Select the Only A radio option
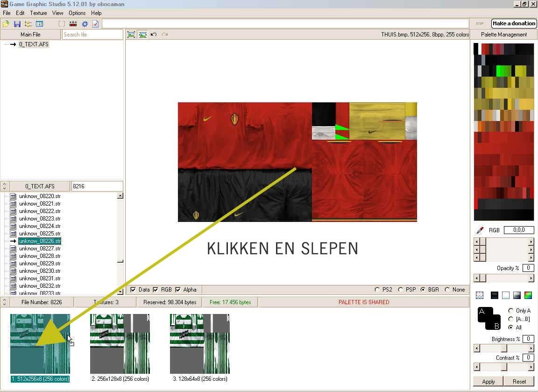Viewport: 538px width, 392px height. (511, 310)
